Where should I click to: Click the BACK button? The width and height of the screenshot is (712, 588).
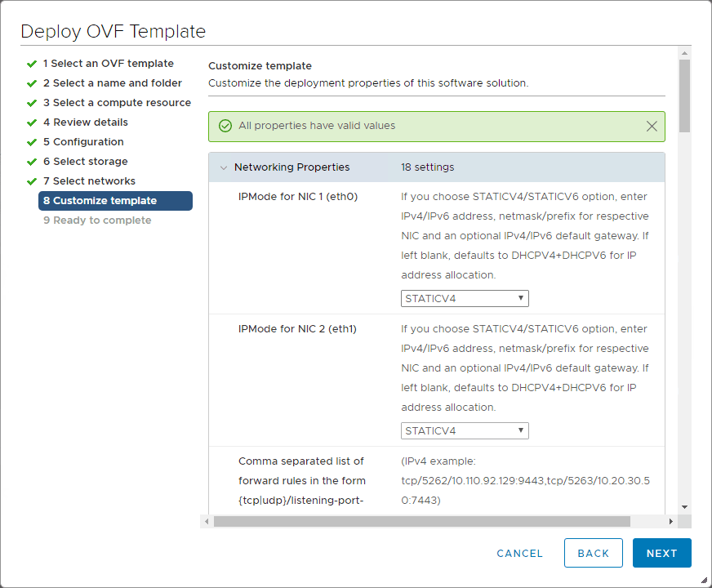coord(594,553)
